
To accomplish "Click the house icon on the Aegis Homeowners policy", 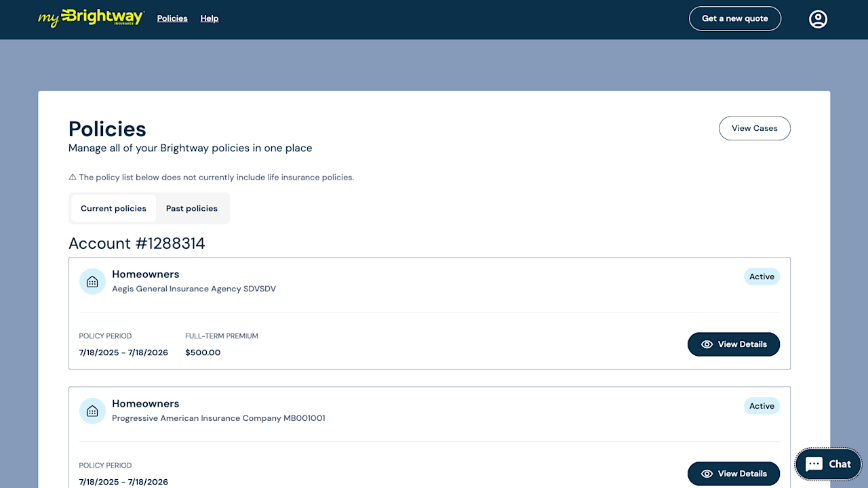I will tap(92, 281).
